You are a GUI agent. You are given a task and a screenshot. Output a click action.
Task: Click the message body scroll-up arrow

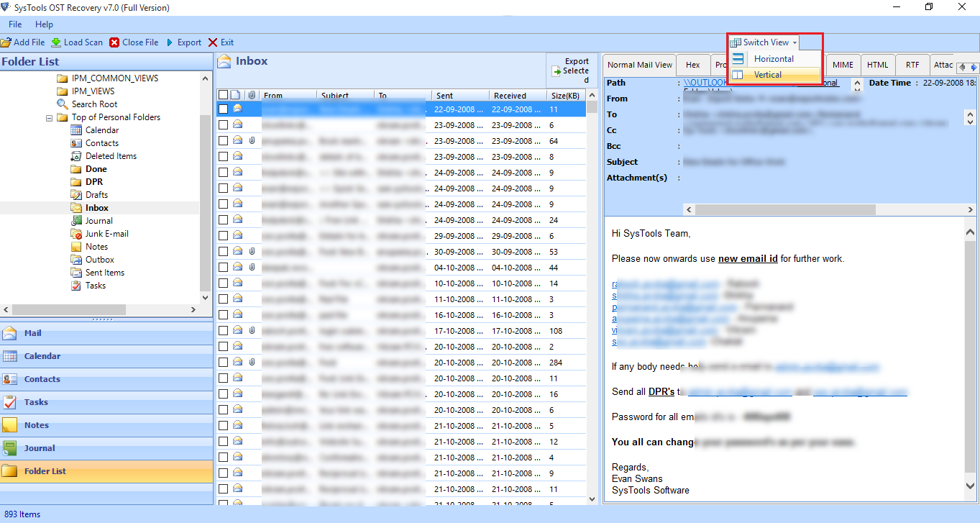[x=970, y=232]
